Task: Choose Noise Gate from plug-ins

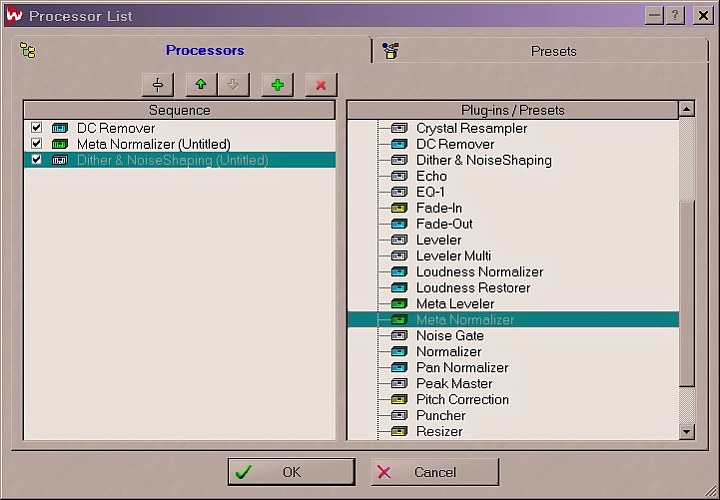Action: coord(450,336)
